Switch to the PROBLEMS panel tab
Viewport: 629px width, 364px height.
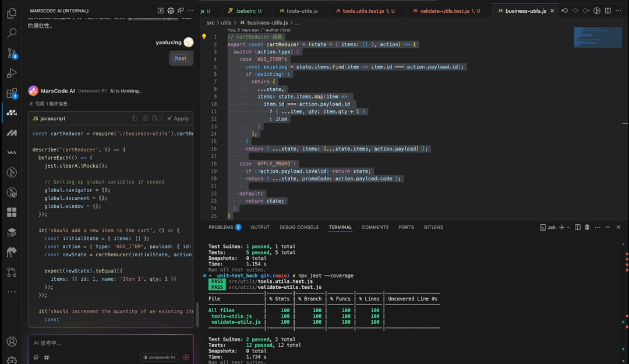221,227
